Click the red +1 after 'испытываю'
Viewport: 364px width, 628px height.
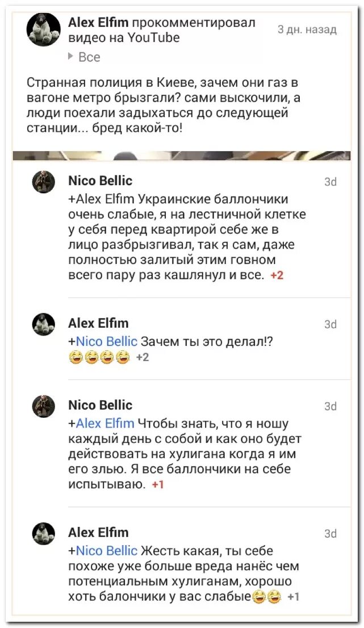(158, 484)
